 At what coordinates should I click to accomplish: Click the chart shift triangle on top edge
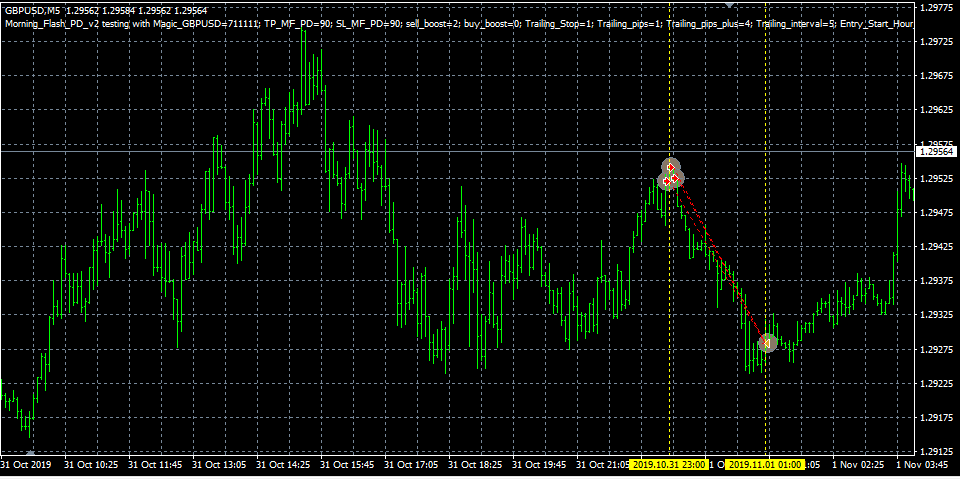729,4
